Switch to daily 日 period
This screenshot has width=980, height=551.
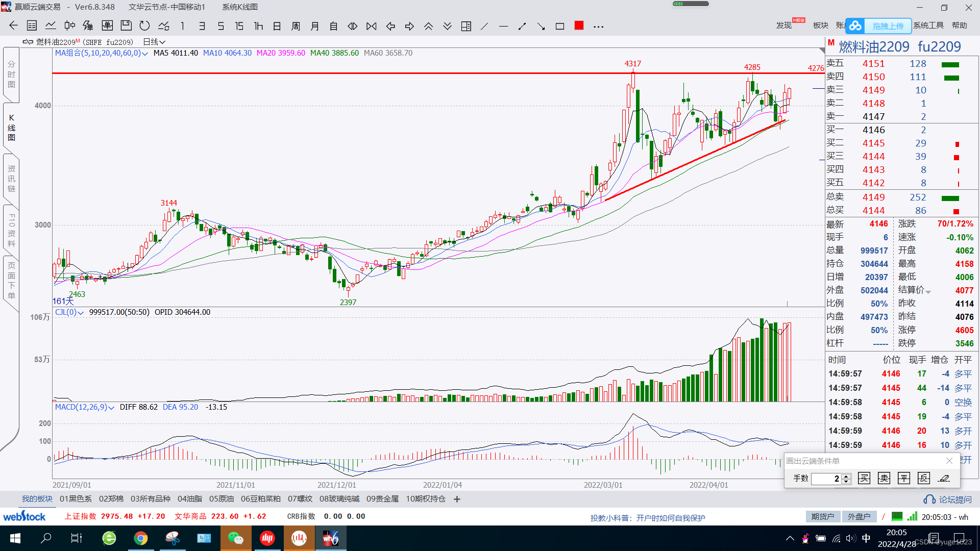pos(277,26)
